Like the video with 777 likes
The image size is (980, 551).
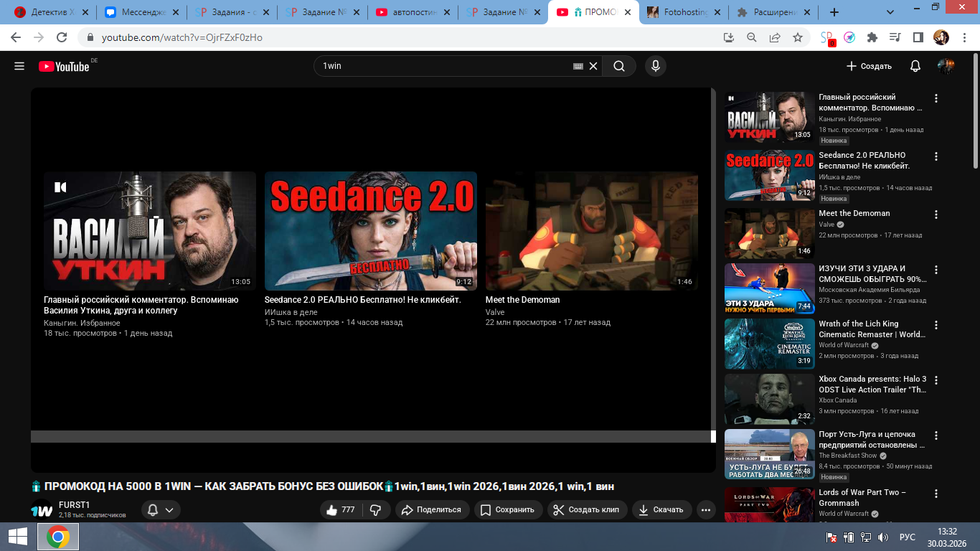pos(342,509)
